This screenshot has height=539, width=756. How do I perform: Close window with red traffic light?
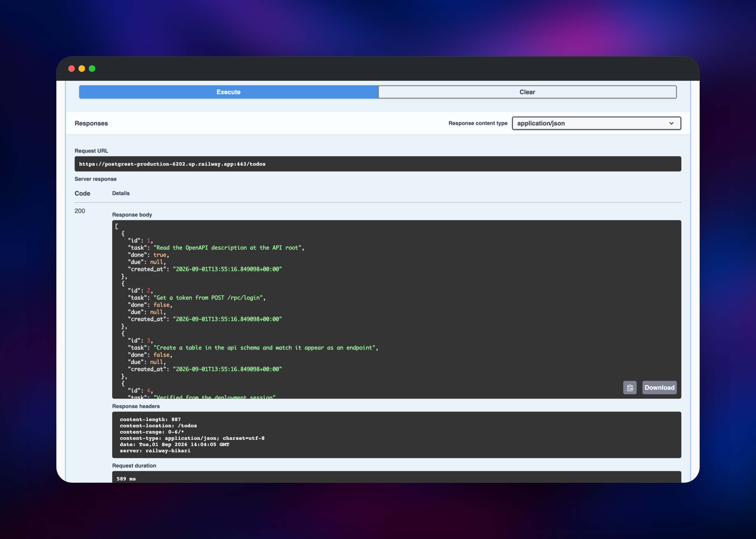click(71, 69)
